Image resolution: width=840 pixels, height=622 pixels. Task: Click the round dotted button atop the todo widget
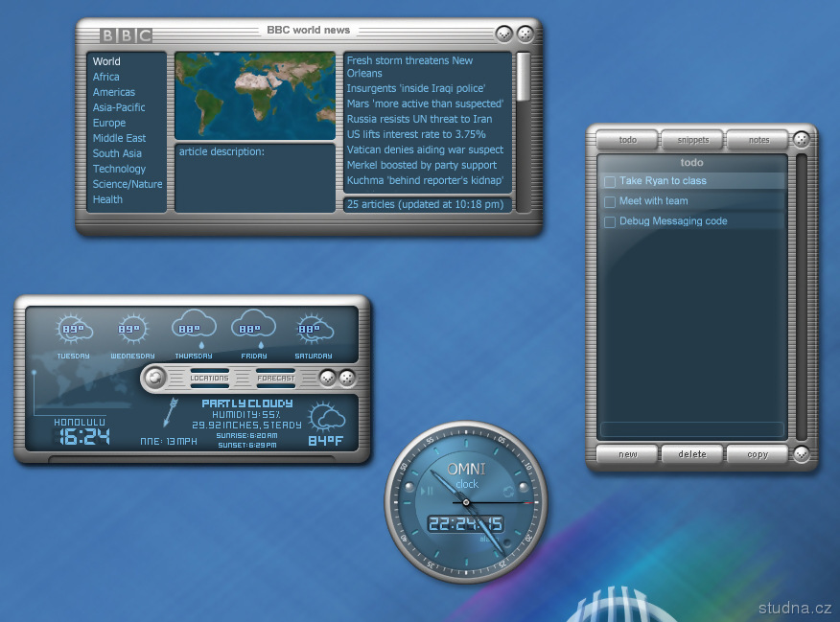coord(802,139)
